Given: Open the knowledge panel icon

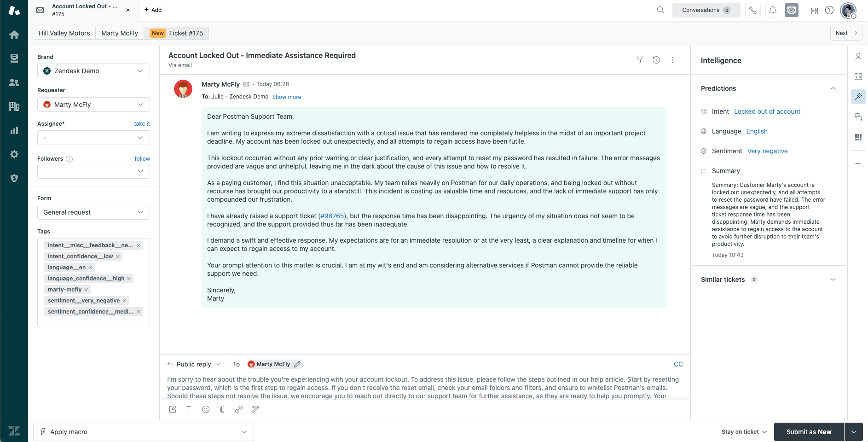Looking at the screenshot, I should [858, 76].
